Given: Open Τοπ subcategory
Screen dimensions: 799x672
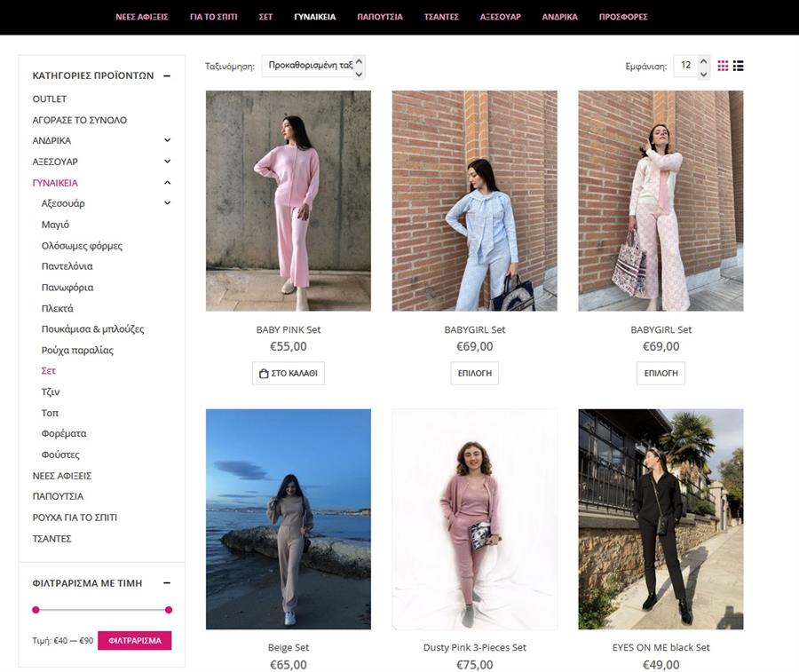Looking at the screenshot, I should 50,413.
